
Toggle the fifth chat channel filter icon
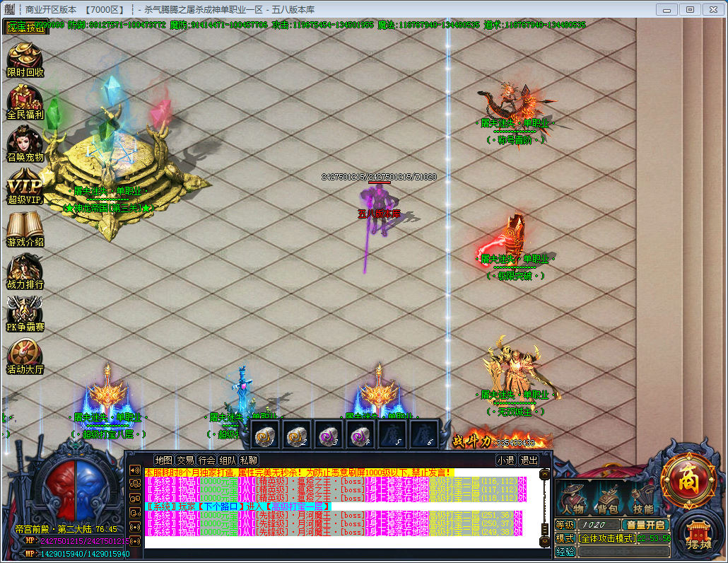(x=135, y=527)
